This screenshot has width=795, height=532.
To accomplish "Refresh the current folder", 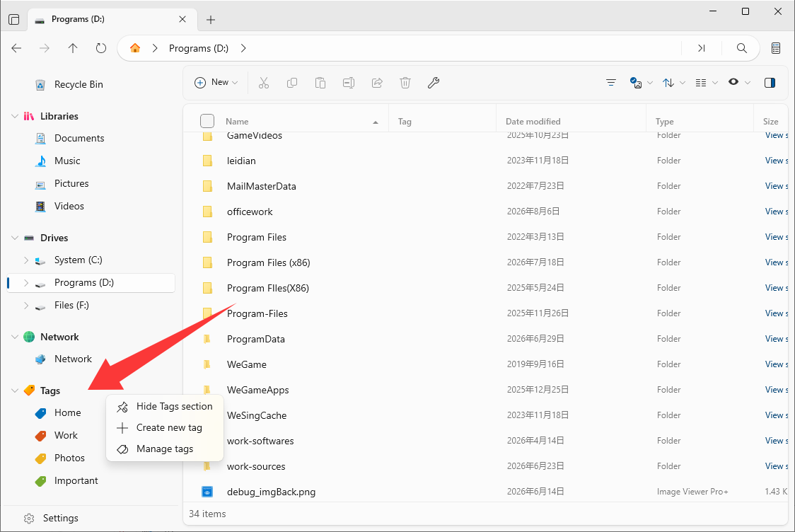I will (x=101, y=48).
